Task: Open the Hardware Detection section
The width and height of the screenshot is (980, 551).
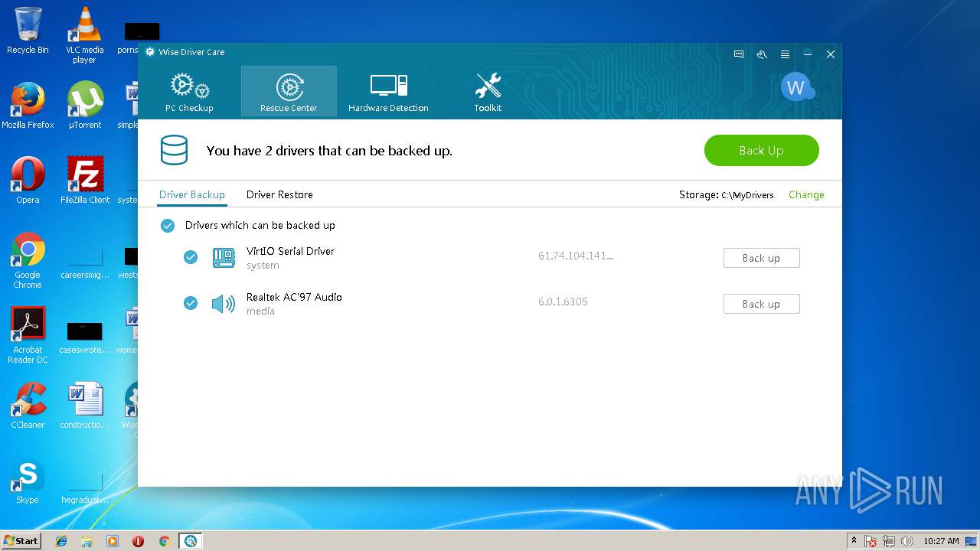Action: coord(388,92)
